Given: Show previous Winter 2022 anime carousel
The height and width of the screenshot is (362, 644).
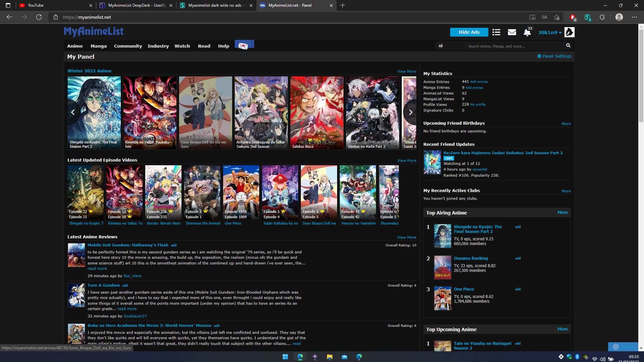Looking at the screenshot, I should coord(73,113).
